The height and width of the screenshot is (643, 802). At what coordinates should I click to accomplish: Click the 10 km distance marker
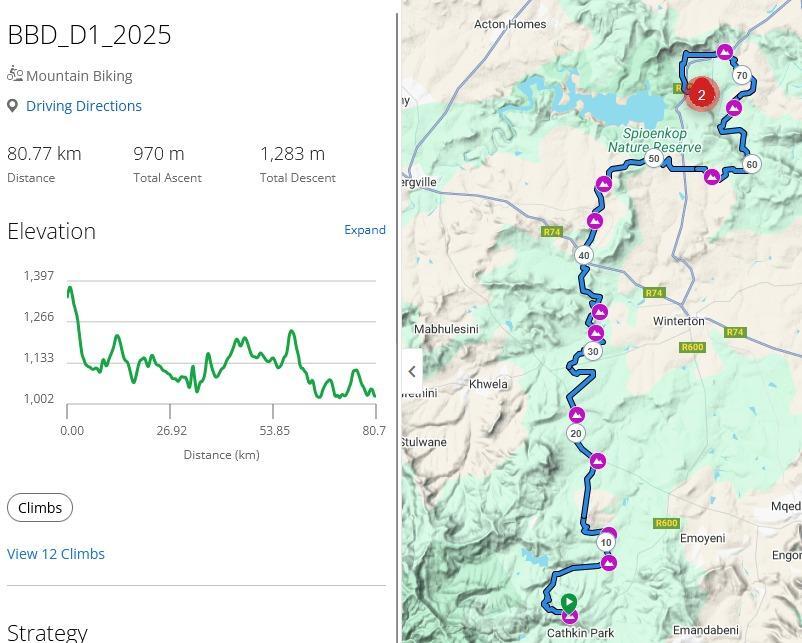click(x=606, y=543)
